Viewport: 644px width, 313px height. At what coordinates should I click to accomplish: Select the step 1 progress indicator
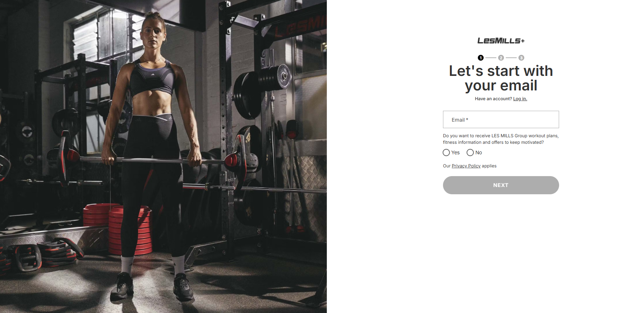click(481, 58)
